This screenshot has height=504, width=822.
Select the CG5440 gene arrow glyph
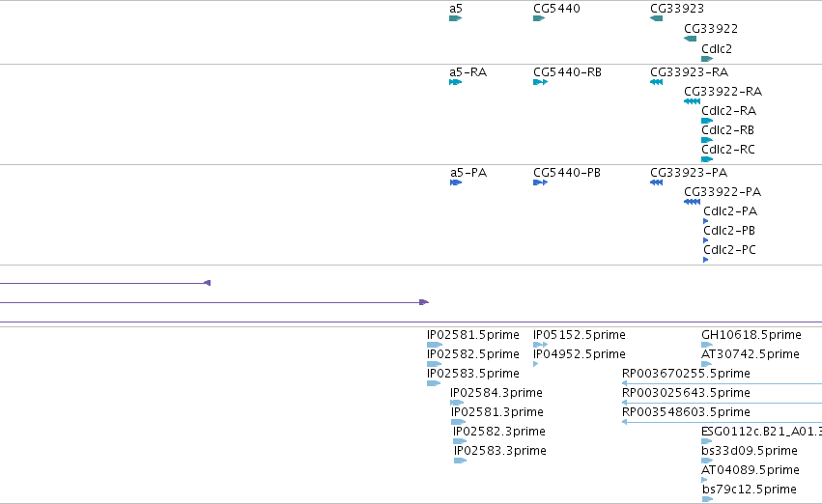tap(539, 18)
